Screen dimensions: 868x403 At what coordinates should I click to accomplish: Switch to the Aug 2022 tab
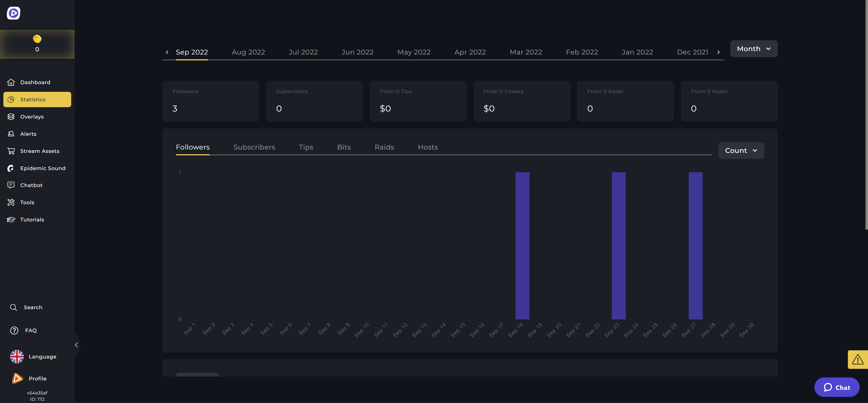(x=248, y=52)
